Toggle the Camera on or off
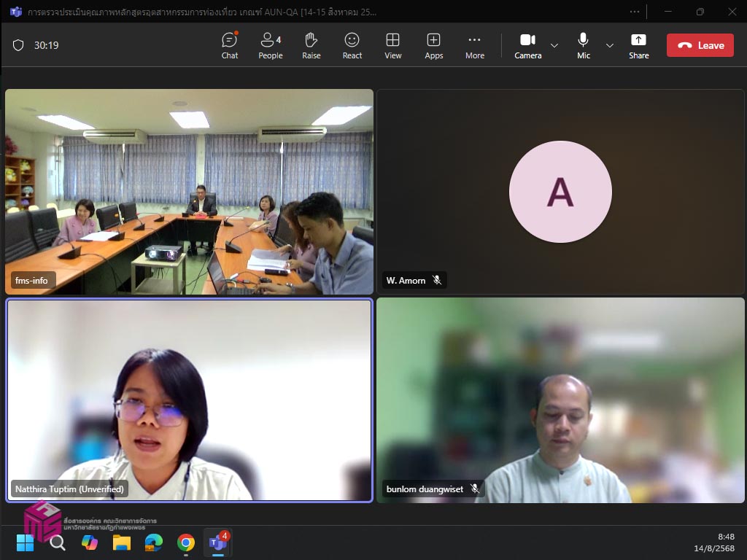The height and width of the screenshot is (560, 747). tap(527, 45)
